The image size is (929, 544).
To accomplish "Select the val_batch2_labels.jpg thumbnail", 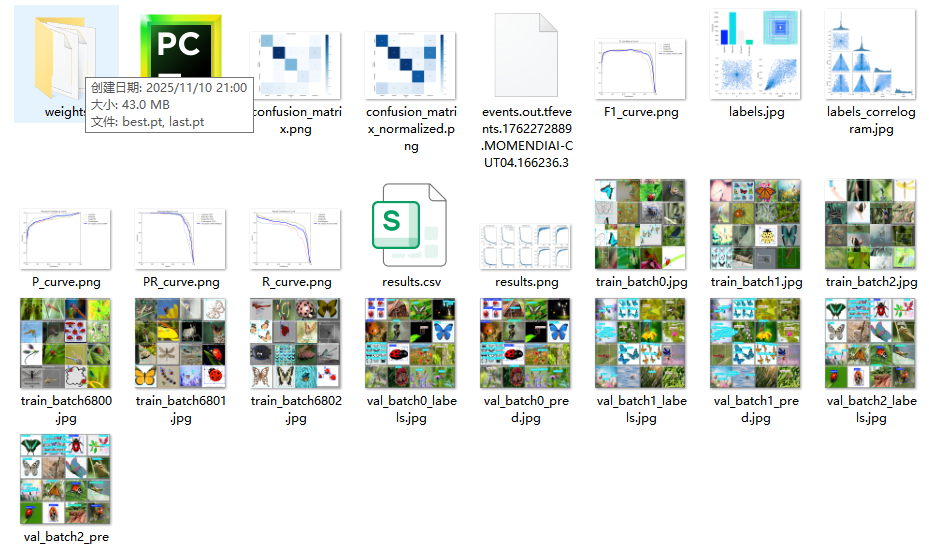I will tap(870, 343).
